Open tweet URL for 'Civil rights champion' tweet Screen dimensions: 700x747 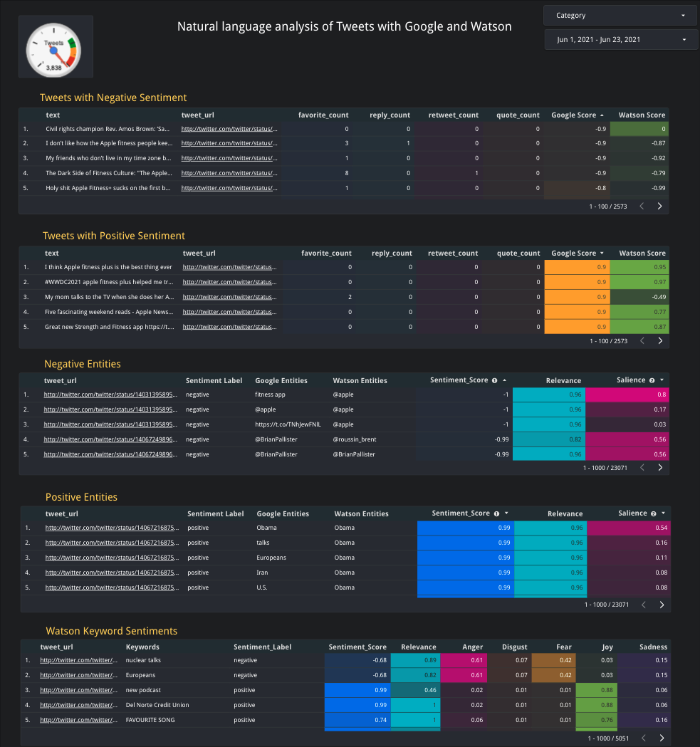229,129
